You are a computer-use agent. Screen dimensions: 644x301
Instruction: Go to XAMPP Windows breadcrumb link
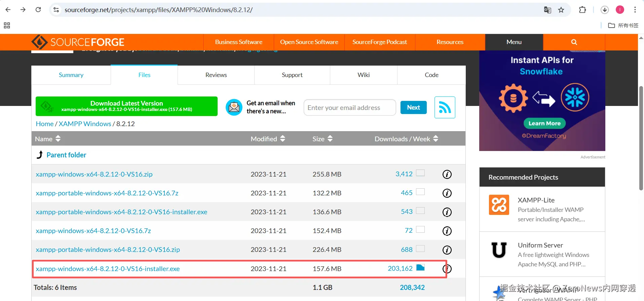(x=85, y=124)
